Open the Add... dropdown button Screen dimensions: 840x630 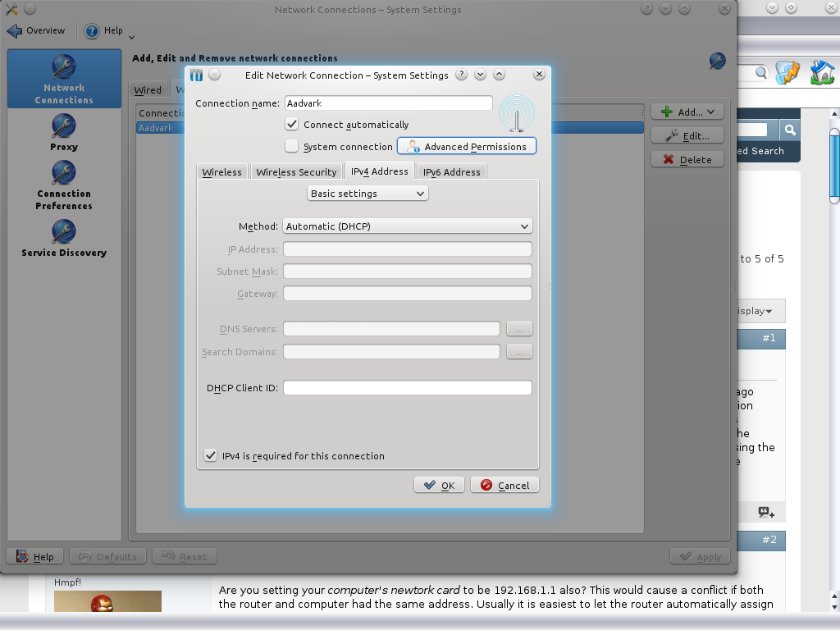687,112
